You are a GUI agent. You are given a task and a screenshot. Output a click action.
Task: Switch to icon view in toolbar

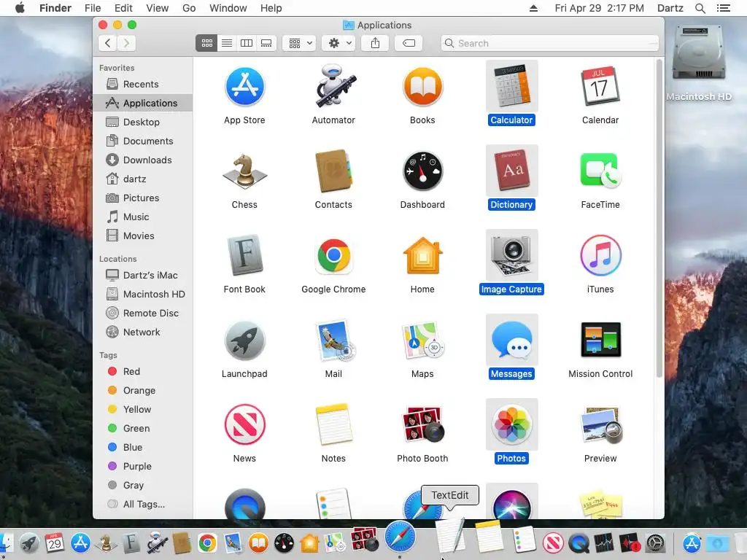tap(206, 43)
